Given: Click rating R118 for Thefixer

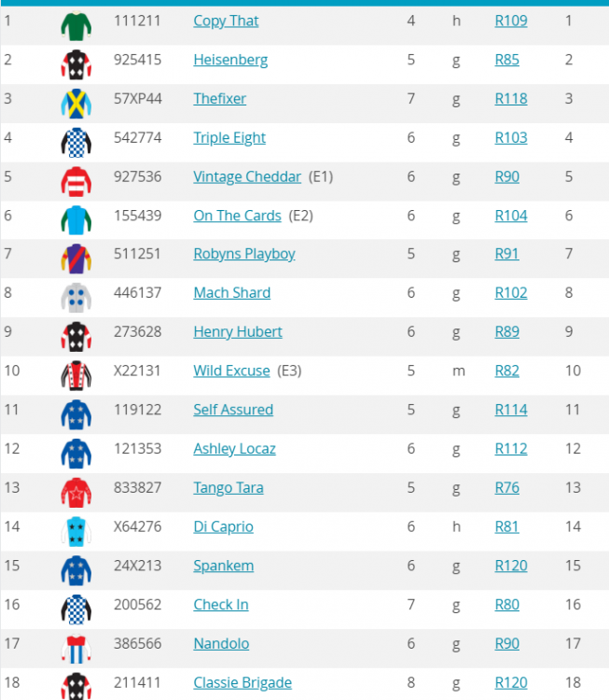Looking at the screenshot, I should (510, 99).
